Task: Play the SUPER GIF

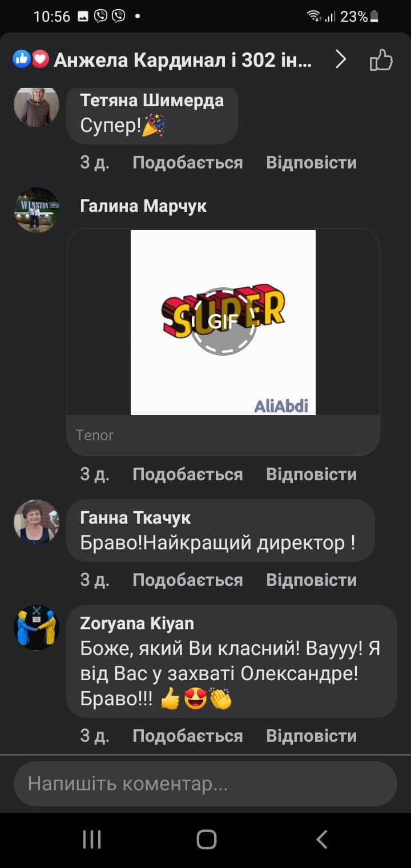Action: pyautogui.click(x=223, y=322)
